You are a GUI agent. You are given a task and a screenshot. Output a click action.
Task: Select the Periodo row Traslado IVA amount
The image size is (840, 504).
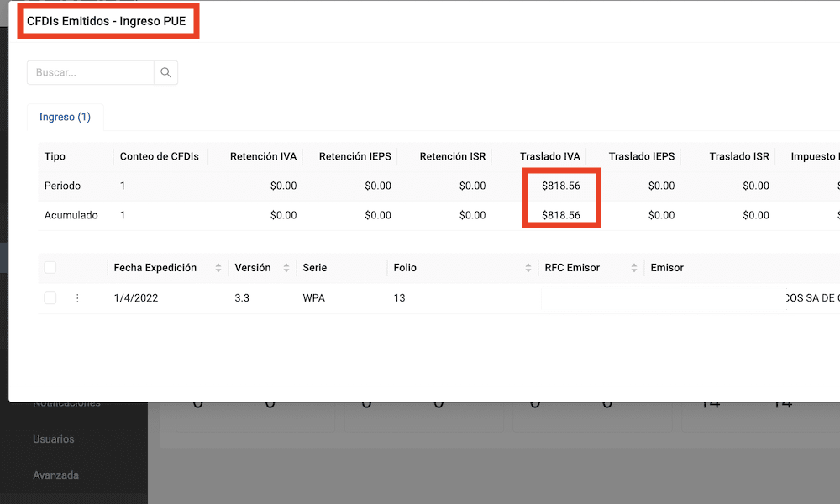(560, 186)
